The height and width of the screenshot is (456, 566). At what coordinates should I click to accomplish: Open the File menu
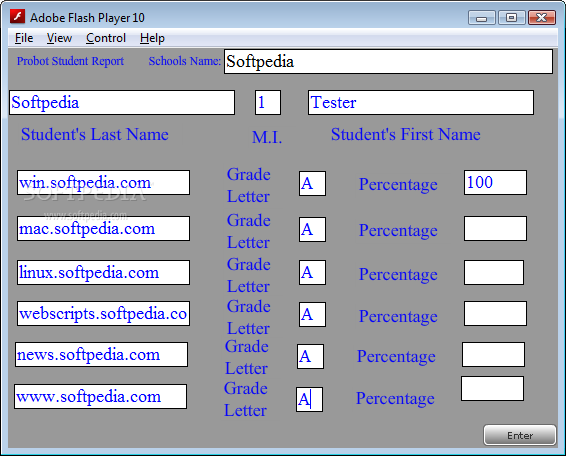pyautogui.click(x=24, y=38)
